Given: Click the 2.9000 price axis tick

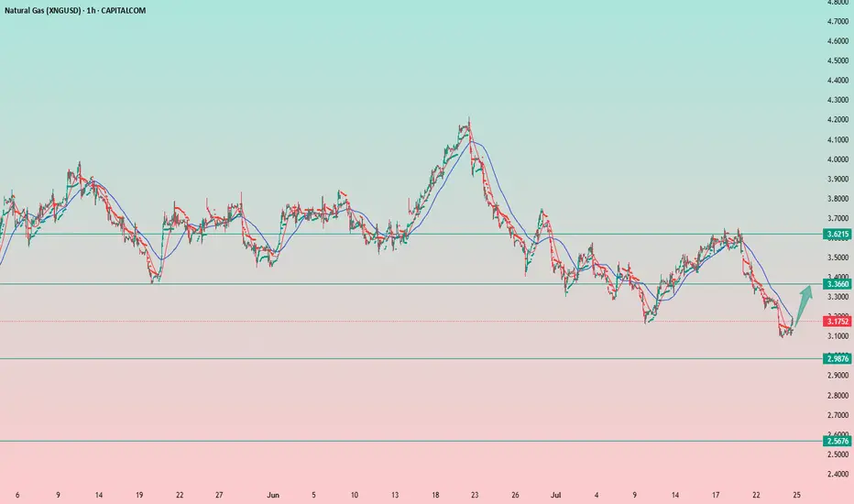Looking at the screenshot, I should [838, 376].
